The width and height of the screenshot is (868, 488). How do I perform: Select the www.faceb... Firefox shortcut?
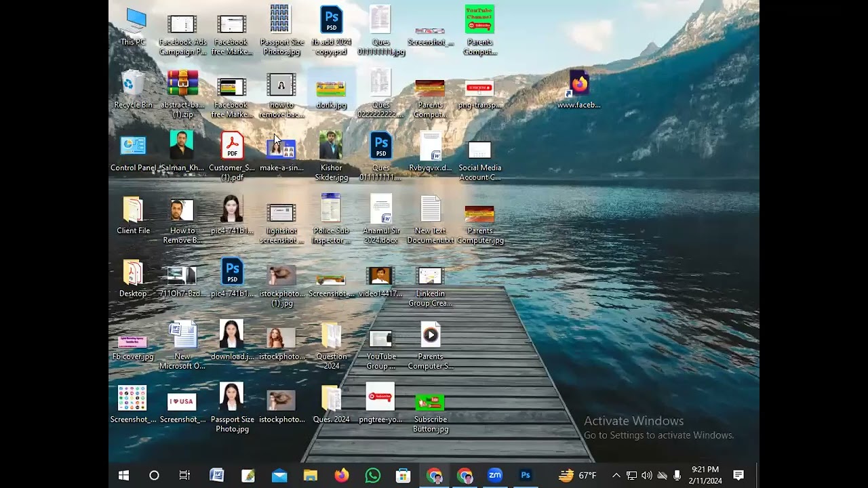[x=579, y=89]
